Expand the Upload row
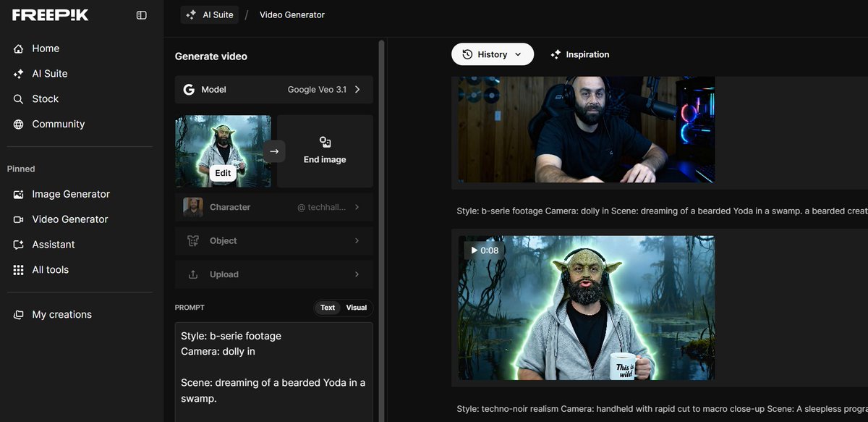Viewport: 868px width, 422px height. click(x=274, y=274)
